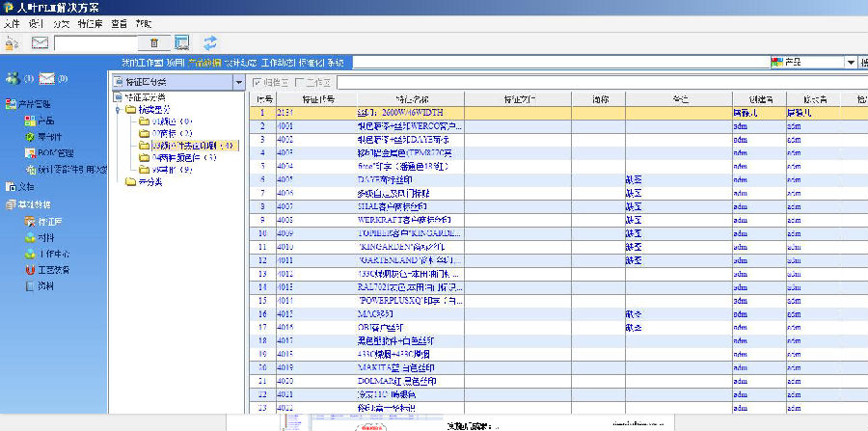The width and height of the screenshot is (868, 431).
Task: Click the monitor window icon in toolbar
Action: coord(181,42)
